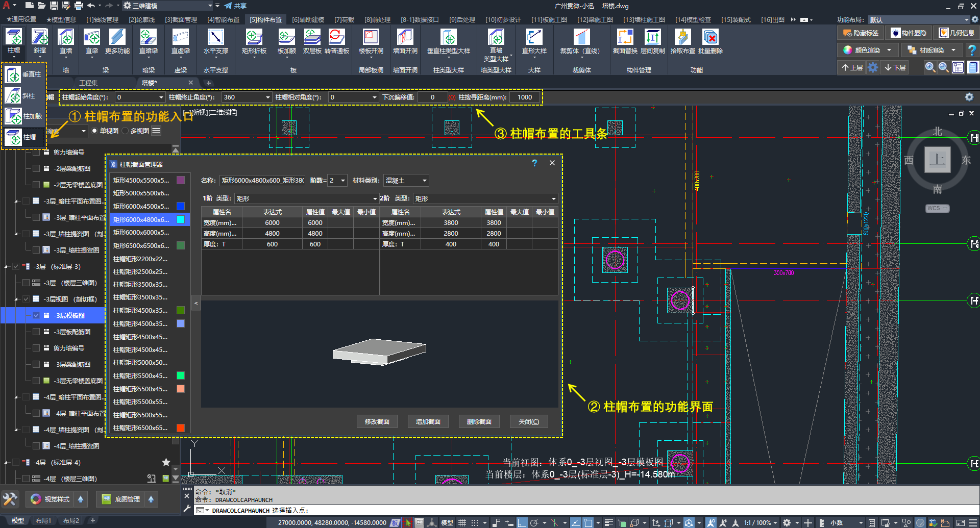Select the 柱帽 flyout entry
Image resolution: width=980 pixels, height=528 pixels.
pos(23,137)
